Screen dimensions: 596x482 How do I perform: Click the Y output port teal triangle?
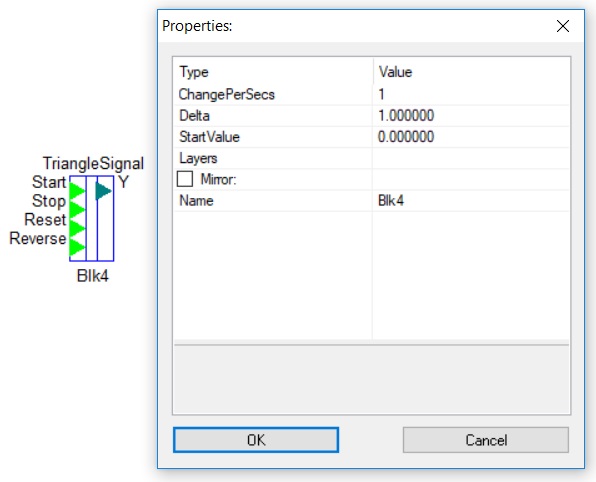pyautogui.click(x=103, y=191)
